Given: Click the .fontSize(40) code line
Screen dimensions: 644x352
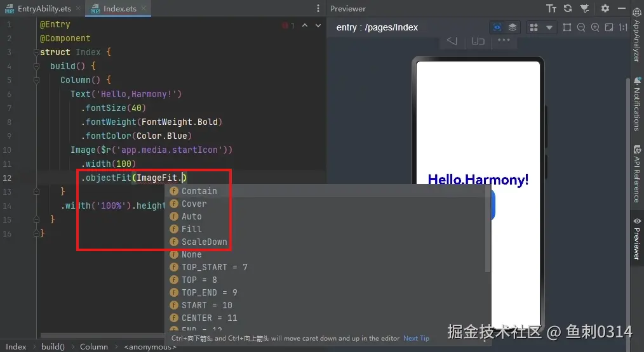Looking at the screenshot, I should (113, 108).
